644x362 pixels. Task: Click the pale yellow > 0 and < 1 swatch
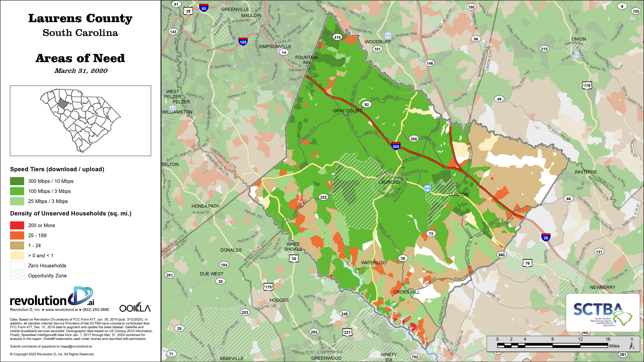(17, 255)
